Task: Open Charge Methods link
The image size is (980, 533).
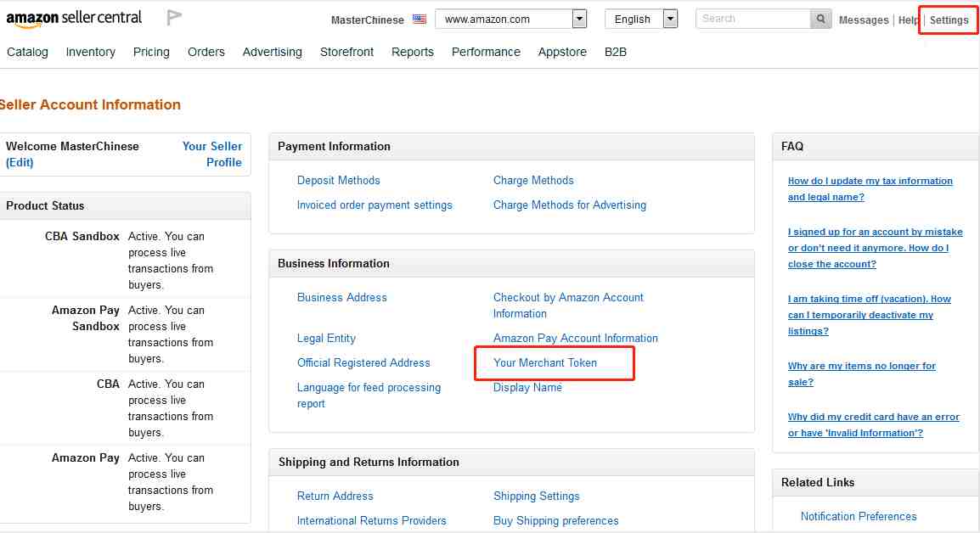Action: coord(533,180)
